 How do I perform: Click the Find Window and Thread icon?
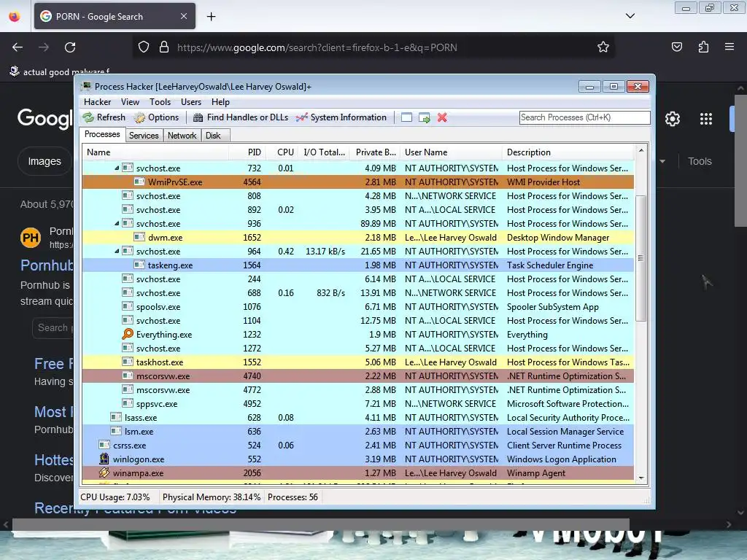coord(424,117)
